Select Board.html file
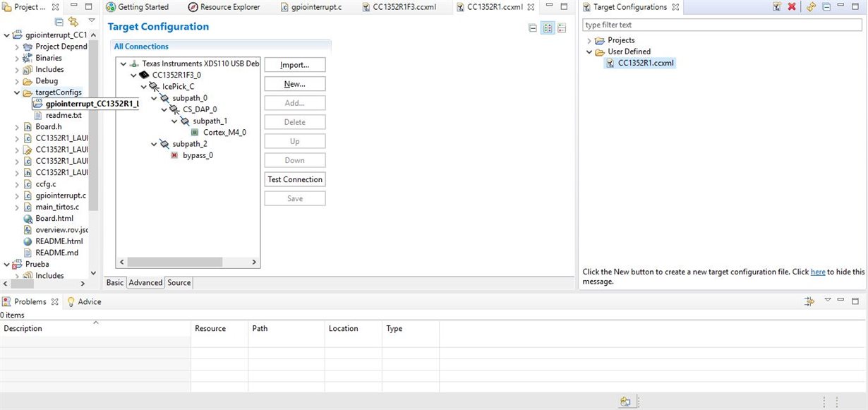 coord(54,219)
